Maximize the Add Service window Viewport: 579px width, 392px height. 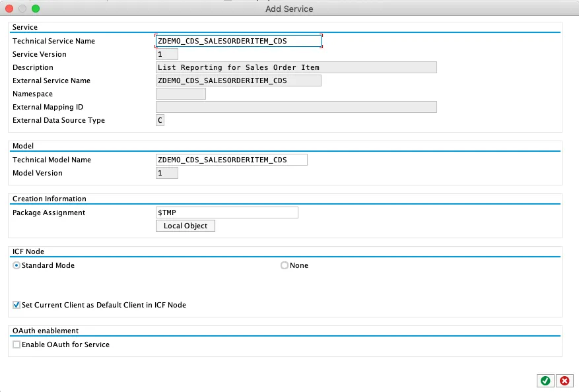point(36,9)
